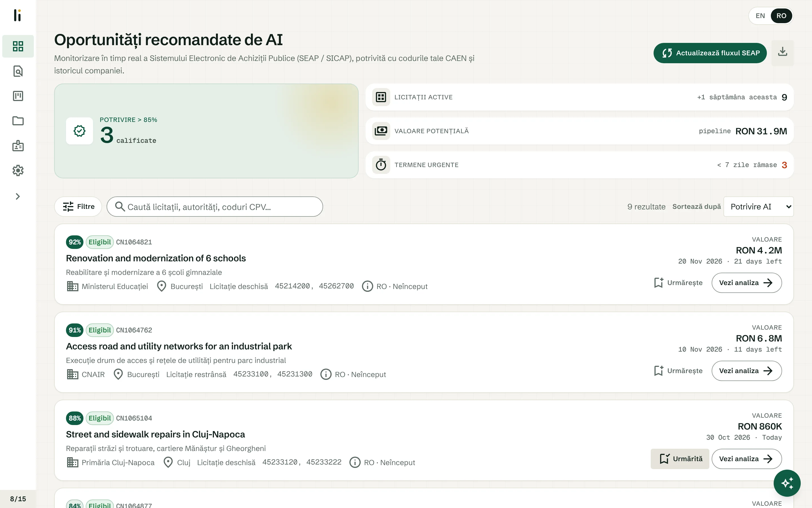Image resolution: width=812 pixels, height=508 pixels.
Task: Select the RO language option
Action: (781, 16)
